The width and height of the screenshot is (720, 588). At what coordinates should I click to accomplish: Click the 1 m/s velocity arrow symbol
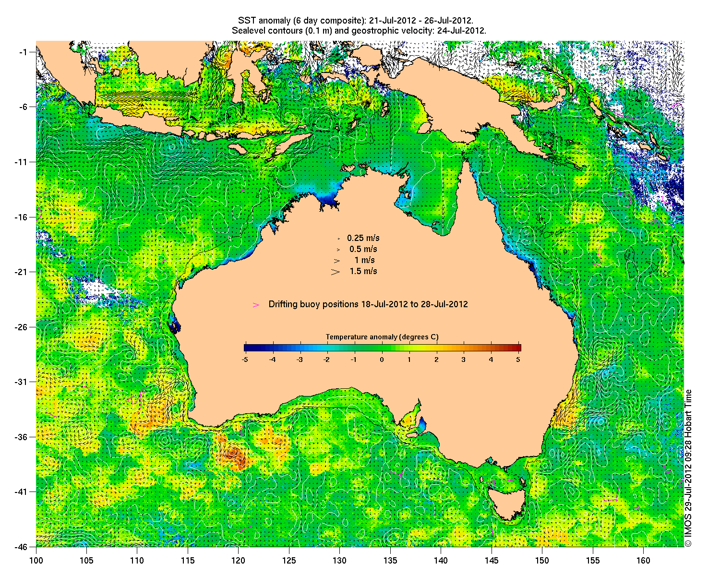337,261
